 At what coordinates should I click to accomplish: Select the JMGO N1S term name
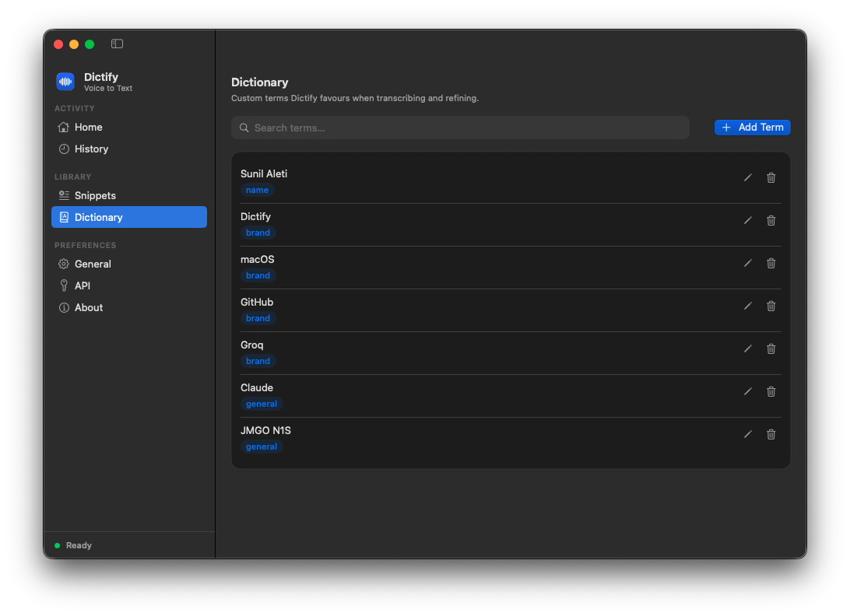[265, 431]
